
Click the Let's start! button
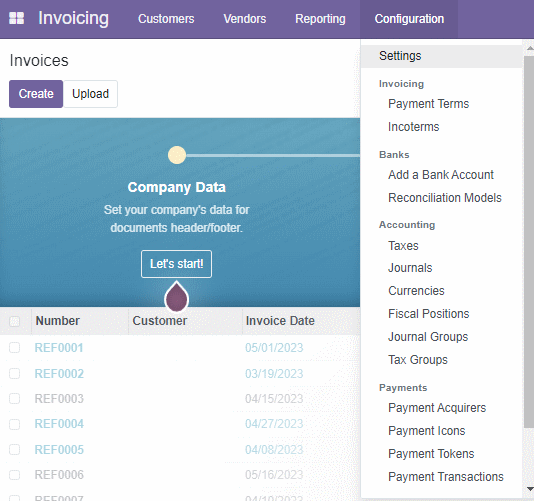pyautogui.click(x=176, y=264)
